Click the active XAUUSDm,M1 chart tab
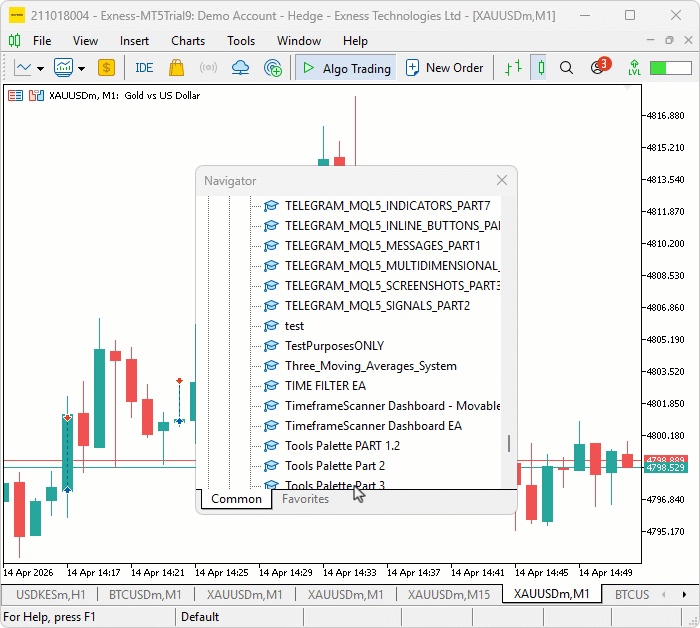Viewport: 700px width, 628px height. point(551,594)
